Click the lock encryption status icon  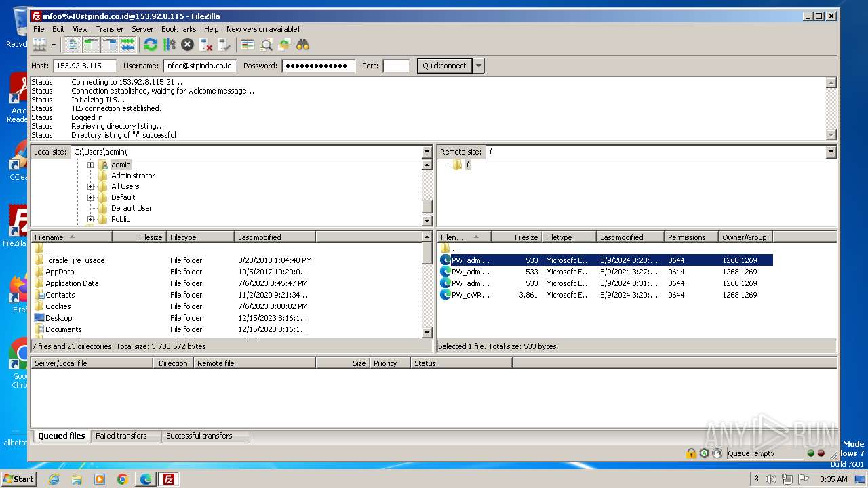(691, 453)
